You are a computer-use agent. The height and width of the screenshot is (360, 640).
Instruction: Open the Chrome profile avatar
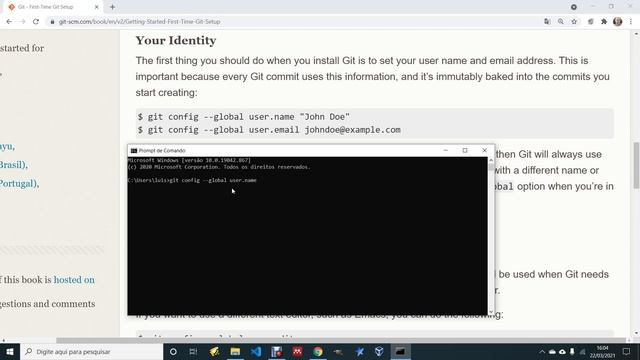tap(618, 22)
